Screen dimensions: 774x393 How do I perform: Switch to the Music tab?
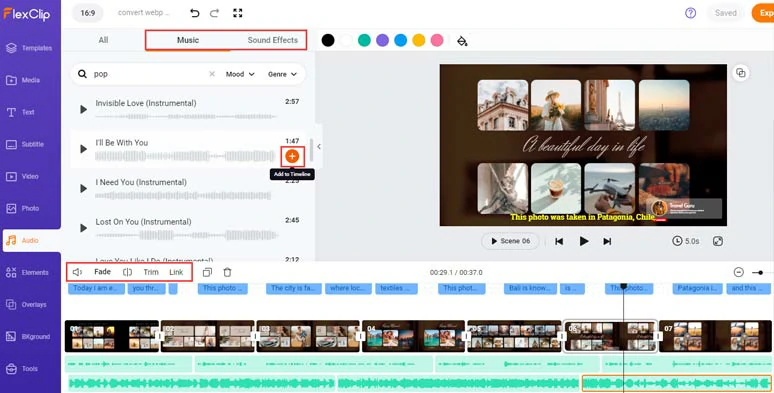pyautogui.click(x=188, y=40)
